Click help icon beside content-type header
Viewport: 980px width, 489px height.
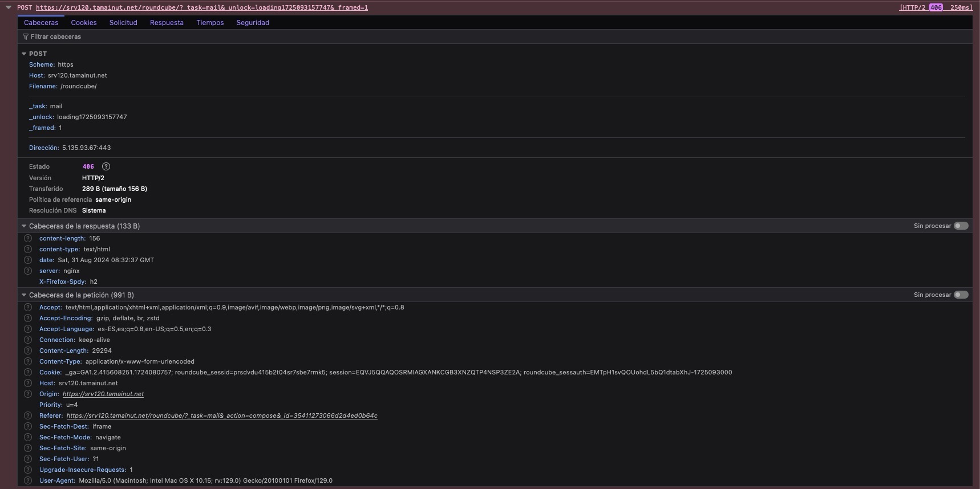tap(27, 249)
